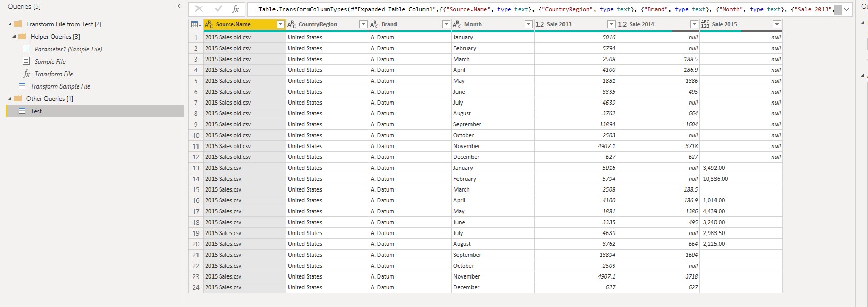Click the Test query table icon
The image size is (868, 307).
click(x=22, y=111)
